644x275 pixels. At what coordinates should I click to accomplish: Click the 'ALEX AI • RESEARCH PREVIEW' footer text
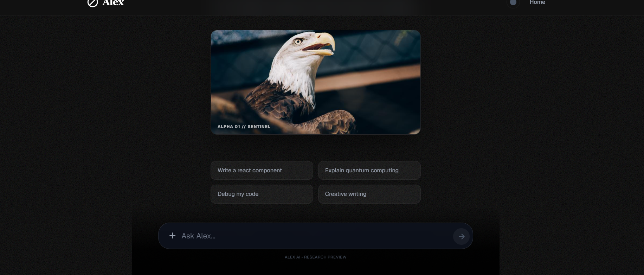(x=315, y=257)
